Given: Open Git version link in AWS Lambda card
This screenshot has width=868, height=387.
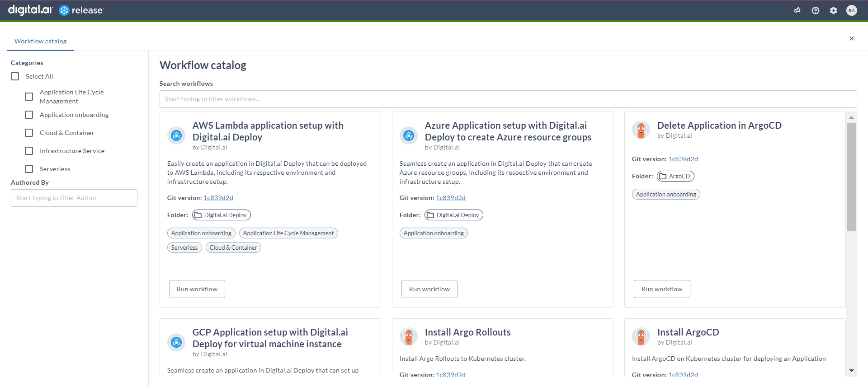Looking at the screenshot, I should click(218, 198).
